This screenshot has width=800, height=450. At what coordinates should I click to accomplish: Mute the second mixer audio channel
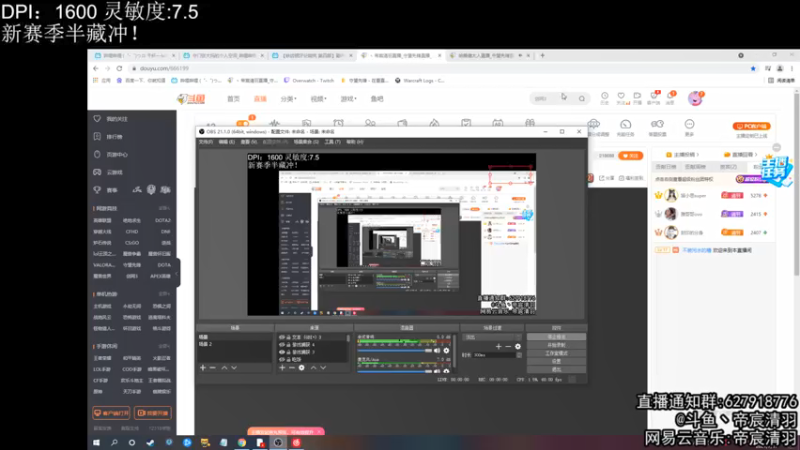point(437,371)
